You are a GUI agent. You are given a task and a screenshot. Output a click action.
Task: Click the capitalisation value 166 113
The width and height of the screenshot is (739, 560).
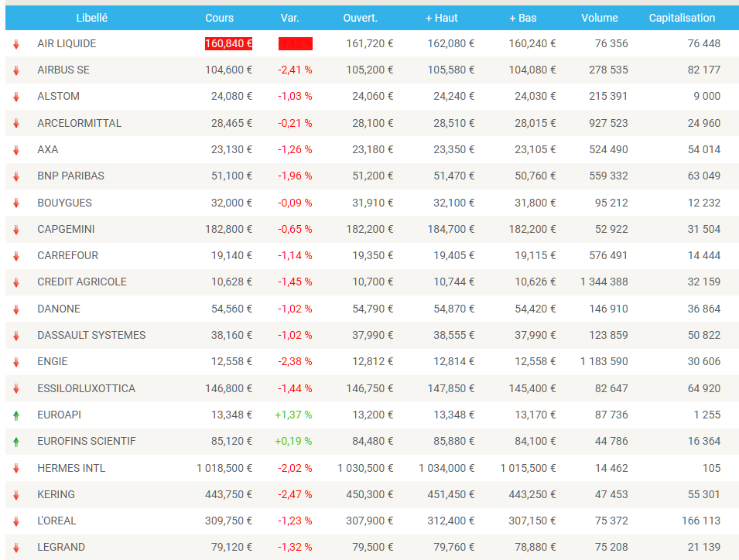(701, 521)
